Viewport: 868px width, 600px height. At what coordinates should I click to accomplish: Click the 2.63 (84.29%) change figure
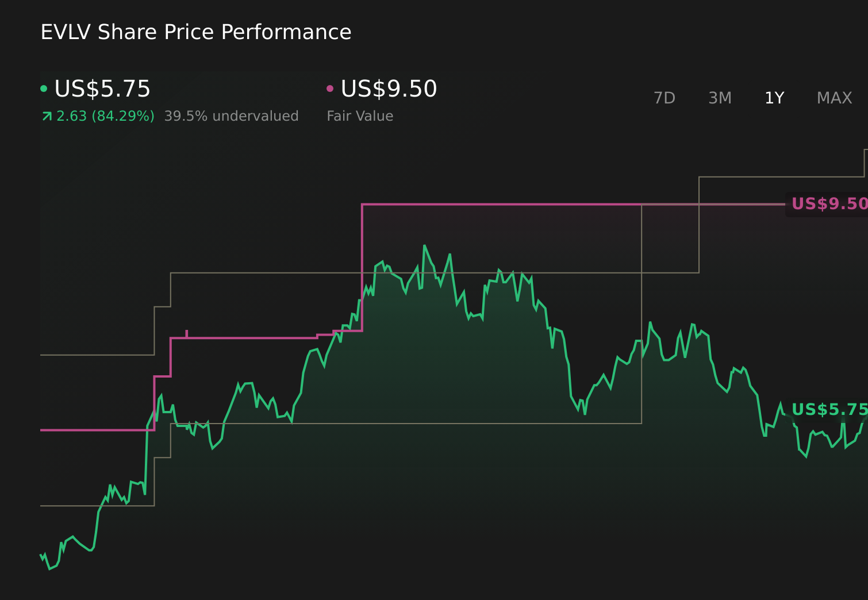105,116
